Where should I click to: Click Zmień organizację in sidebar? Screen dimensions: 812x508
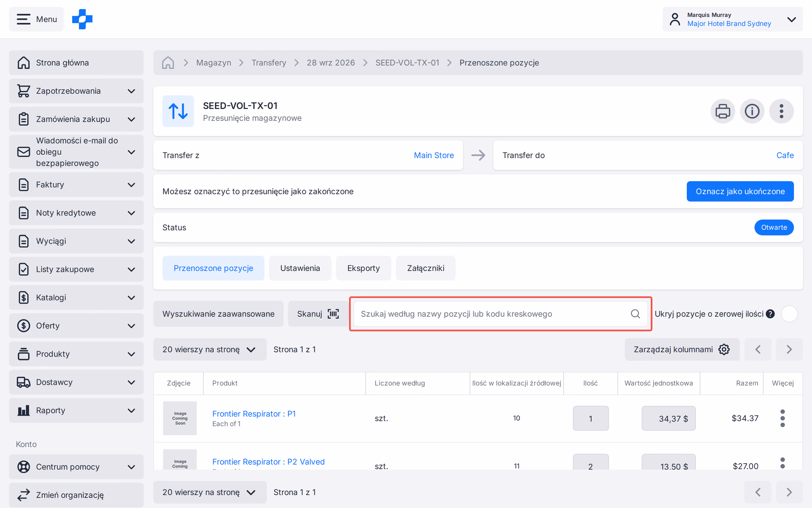pyautogui.click(x=76, y=495)
